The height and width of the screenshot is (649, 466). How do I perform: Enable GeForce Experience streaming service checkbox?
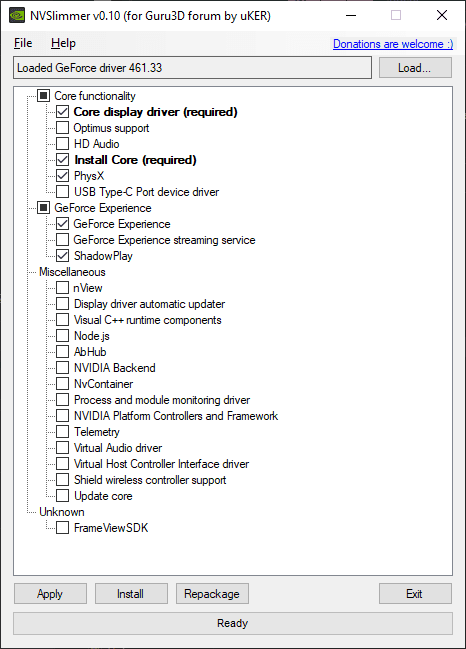point(62,240)
